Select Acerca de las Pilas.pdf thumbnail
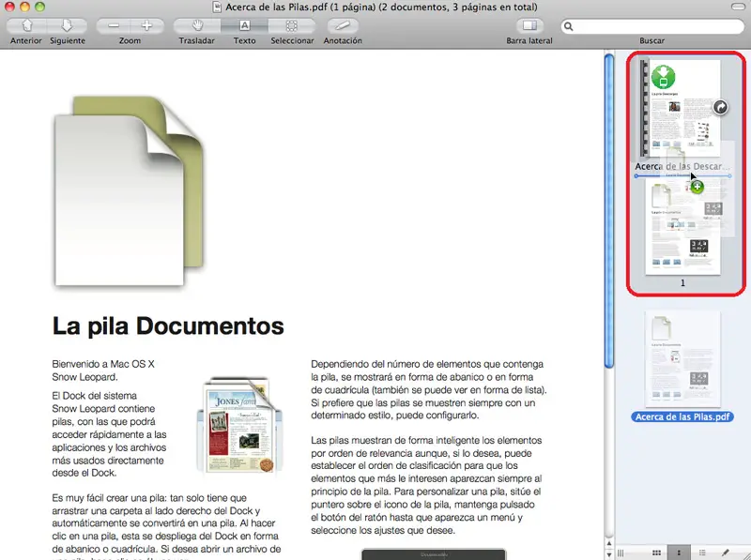Image resolution: width=751 pixels, height=560 pixels. [682, 359]
